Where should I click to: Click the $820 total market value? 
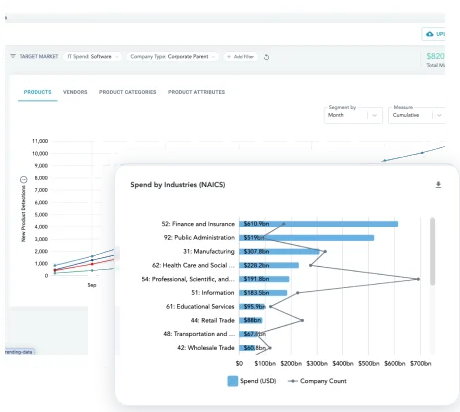coord(436,56)
